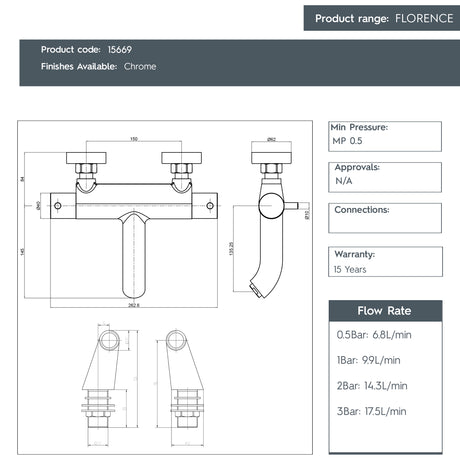This screenshot has height=460, width=460.
Task: Click the left mounting leg drawing
Action: click(101, 379)
